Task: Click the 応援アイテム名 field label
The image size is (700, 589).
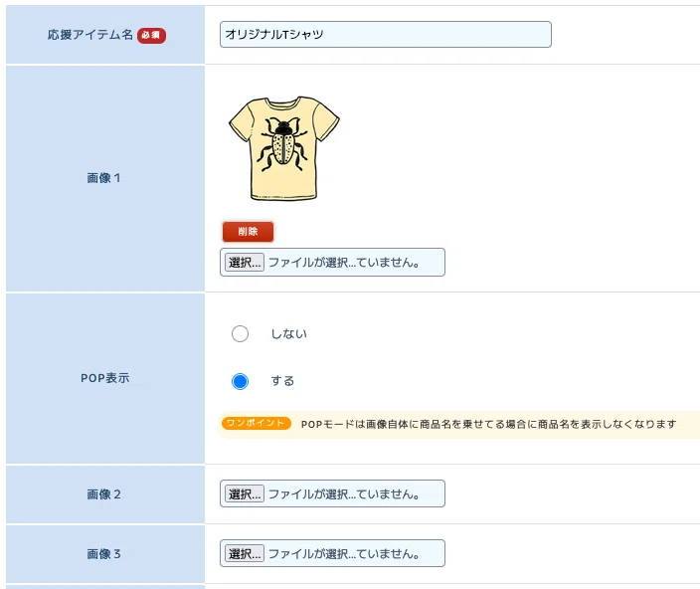Action: 90,35
